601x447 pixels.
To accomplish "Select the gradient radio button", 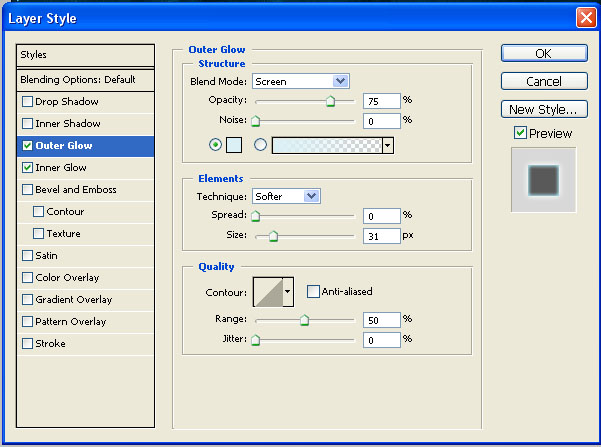I will click(x=261, y=145).
